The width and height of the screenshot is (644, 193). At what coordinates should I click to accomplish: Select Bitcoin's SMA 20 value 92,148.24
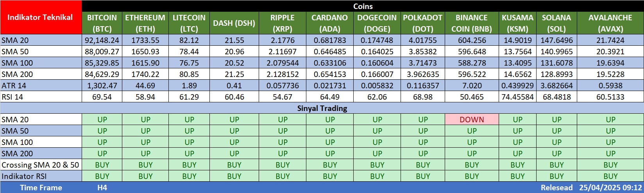[102, 40]
